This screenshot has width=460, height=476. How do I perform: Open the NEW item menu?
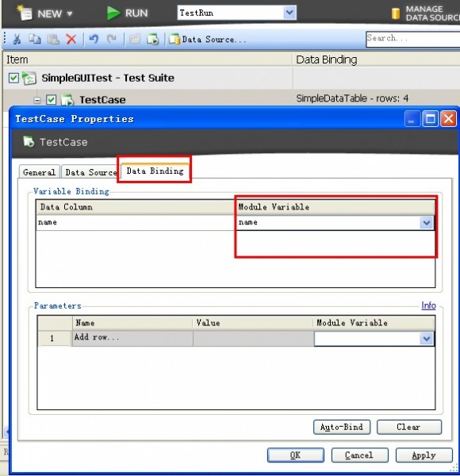click(45, 13)
